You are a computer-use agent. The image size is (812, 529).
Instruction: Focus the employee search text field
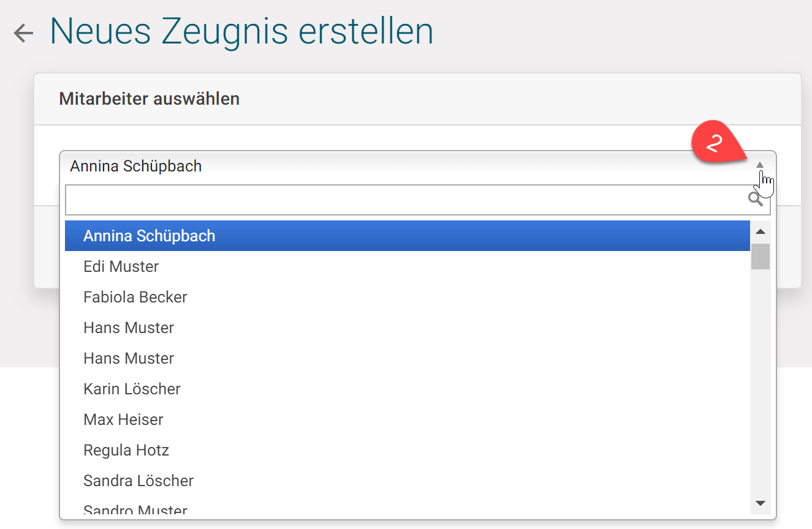404,200
